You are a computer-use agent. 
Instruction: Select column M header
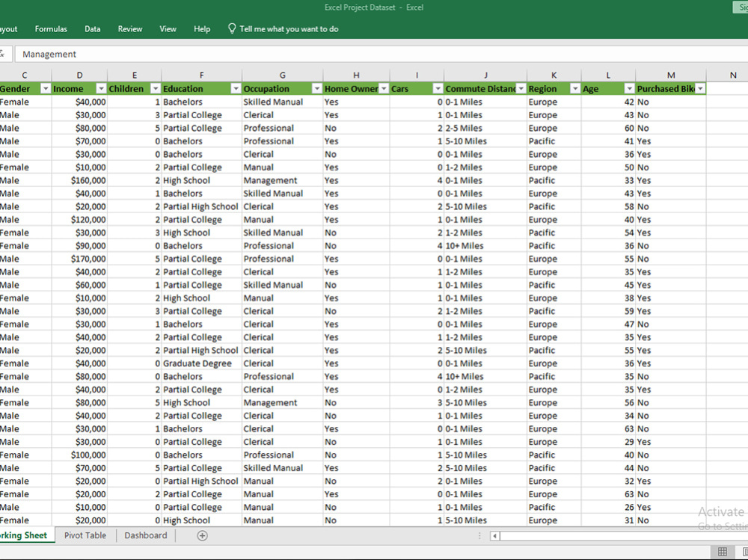point(671,75)
